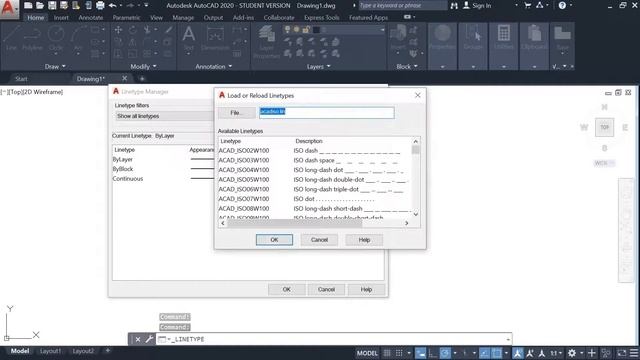Click Cancel in Linetype Manager dialog
The height and width of the screenshot is (360, 640).
coord(326,289)
